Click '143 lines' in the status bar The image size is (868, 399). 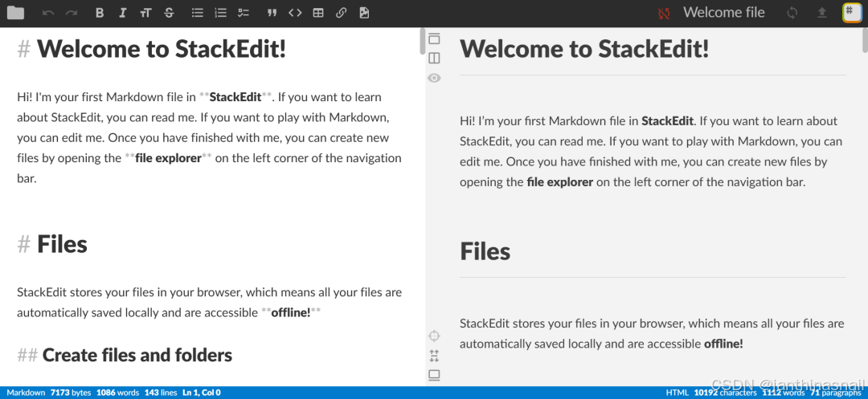click(161, 393)
